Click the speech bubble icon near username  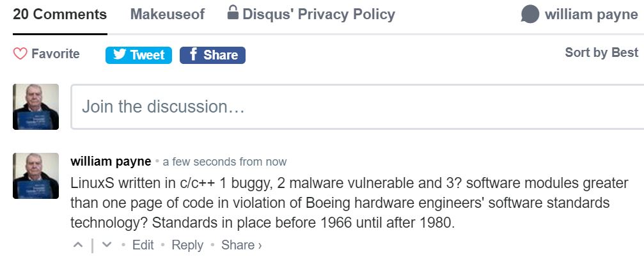click(x=530, y=14)
